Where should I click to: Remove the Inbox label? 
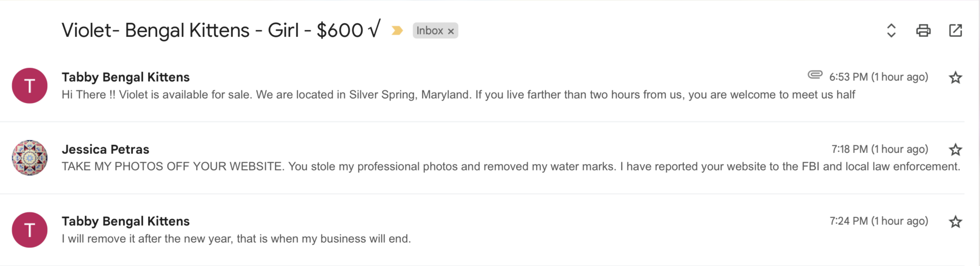click(451, 31)
